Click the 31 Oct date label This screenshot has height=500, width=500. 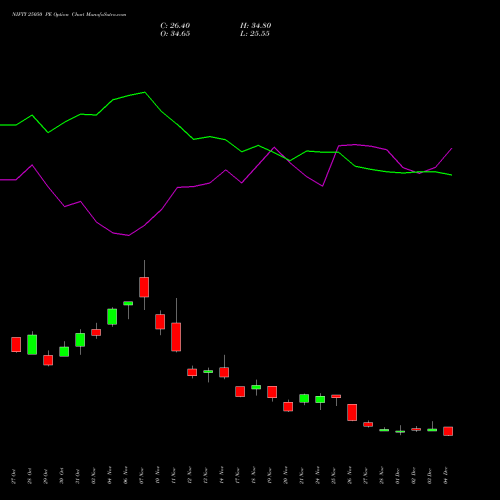point(77,476)
